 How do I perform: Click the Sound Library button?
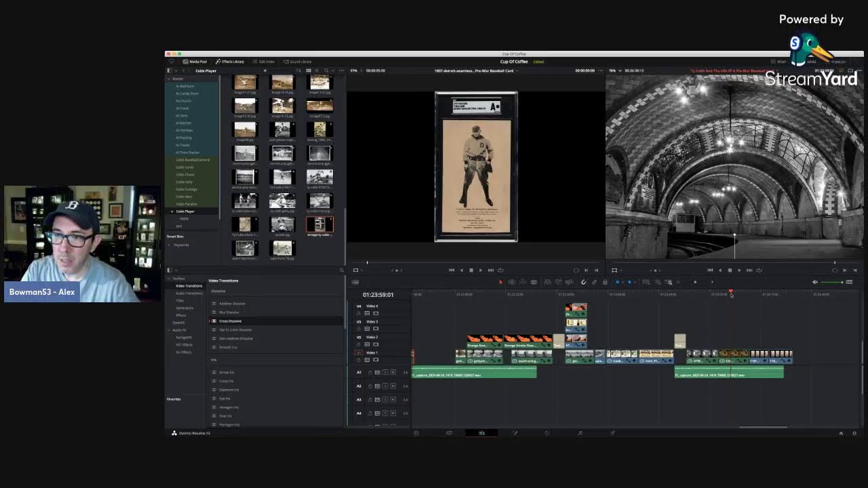[x=298, y=62]
